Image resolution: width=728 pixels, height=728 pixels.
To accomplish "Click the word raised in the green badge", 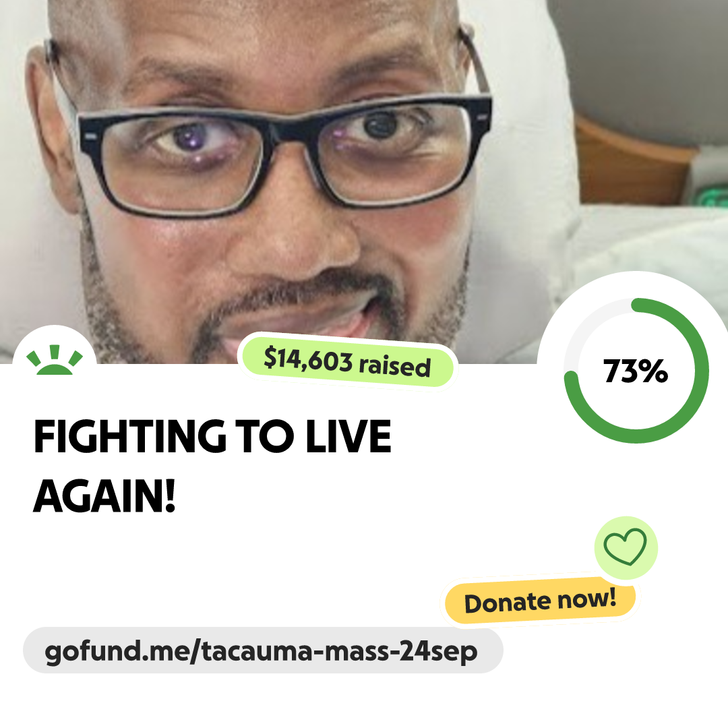I will pos(394,366).
